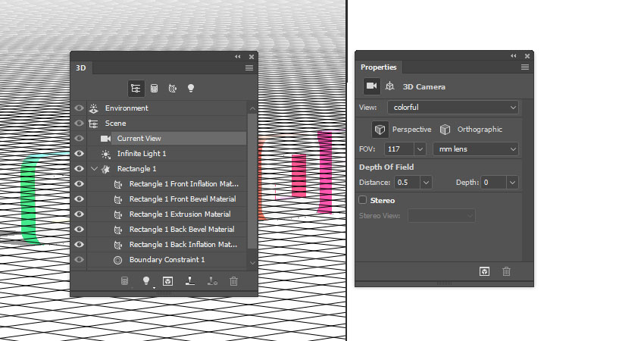Click the Distance field showing 0.5
This screenshot has width=644, height=341.
407,183
